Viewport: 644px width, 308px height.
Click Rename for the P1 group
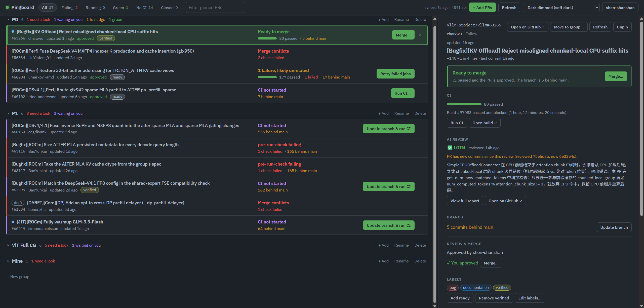[x=401, y=113]
